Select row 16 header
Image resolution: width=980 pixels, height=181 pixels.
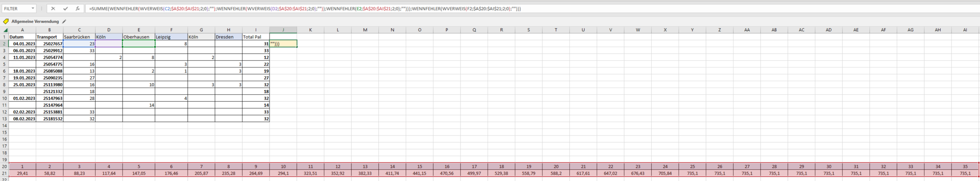pyautogui.click(x=4, y=139)
